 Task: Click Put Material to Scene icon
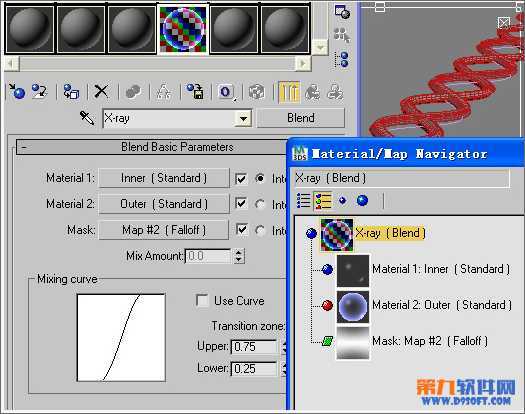click(39, 91)
